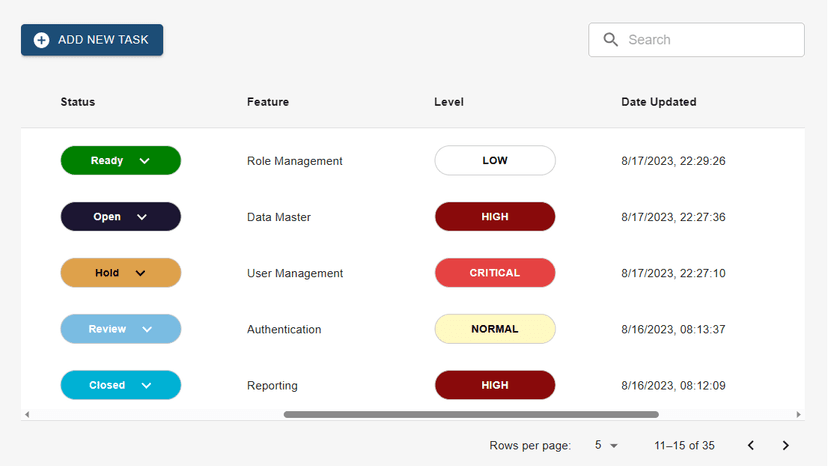Click the left arrow of horizontal scrollbar
Image resolution: width=828 pixels, height=466 pixels.
click(27, 414)
